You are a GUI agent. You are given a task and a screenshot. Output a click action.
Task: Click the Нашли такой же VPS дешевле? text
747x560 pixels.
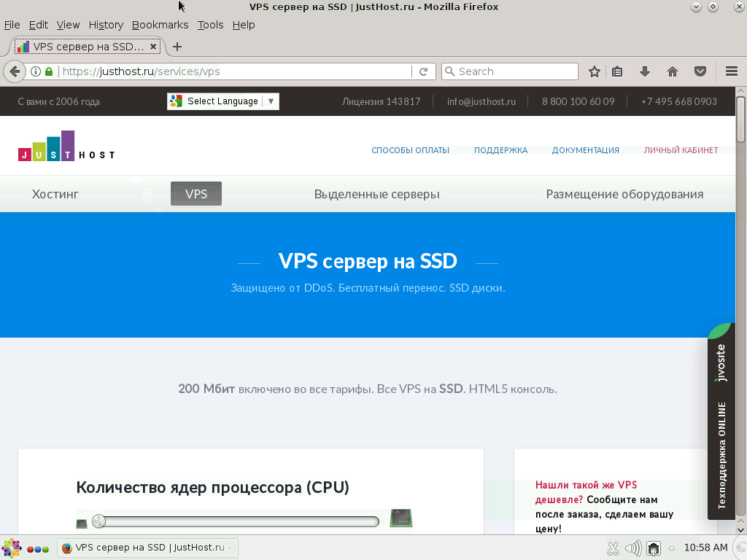pos(586,492)
